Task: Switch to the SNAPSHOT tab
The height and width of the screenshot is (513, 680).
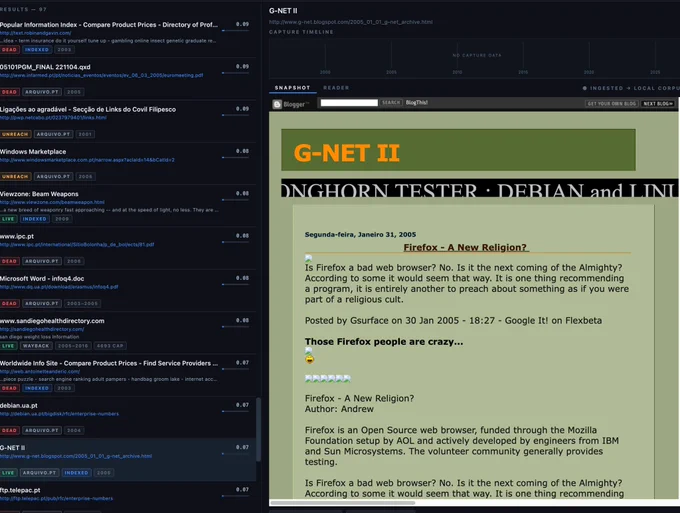Action: pos(292,88)
